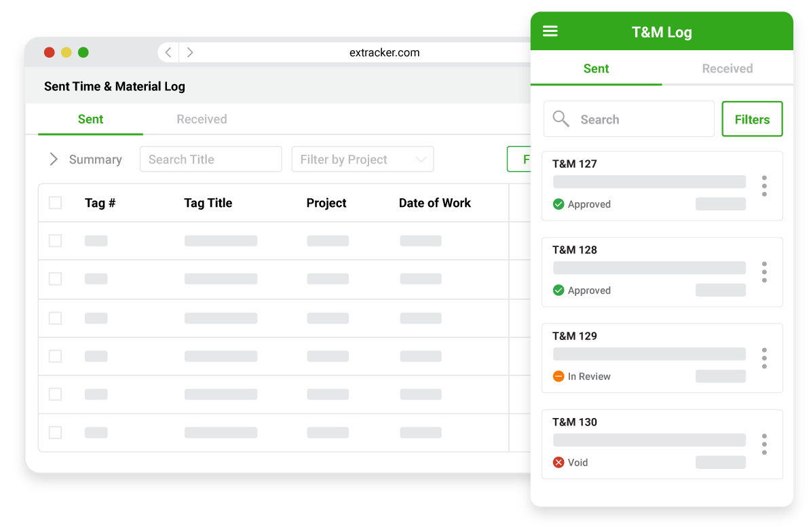Open the Filter by Project dropdown
This screenshot has height=532, width=811.
[x=362, y=159]
